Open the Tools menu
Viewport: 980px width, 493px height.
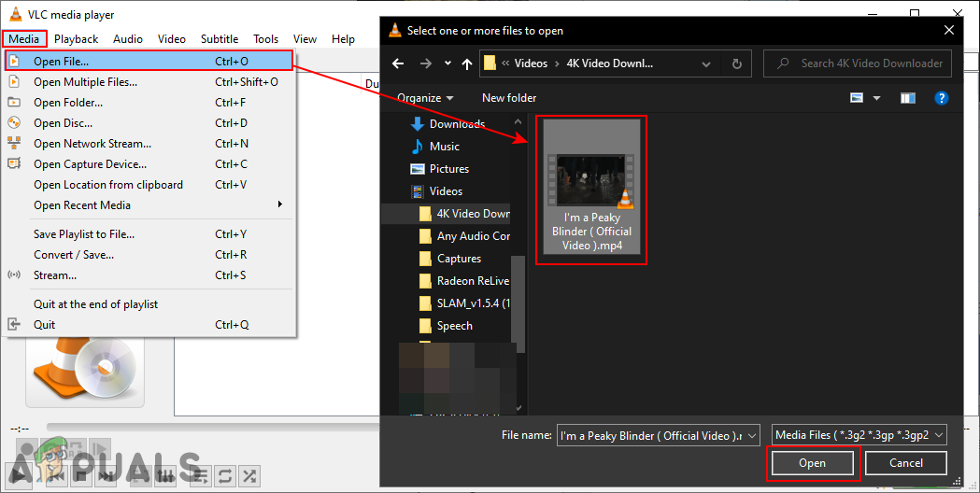point(265,38)
